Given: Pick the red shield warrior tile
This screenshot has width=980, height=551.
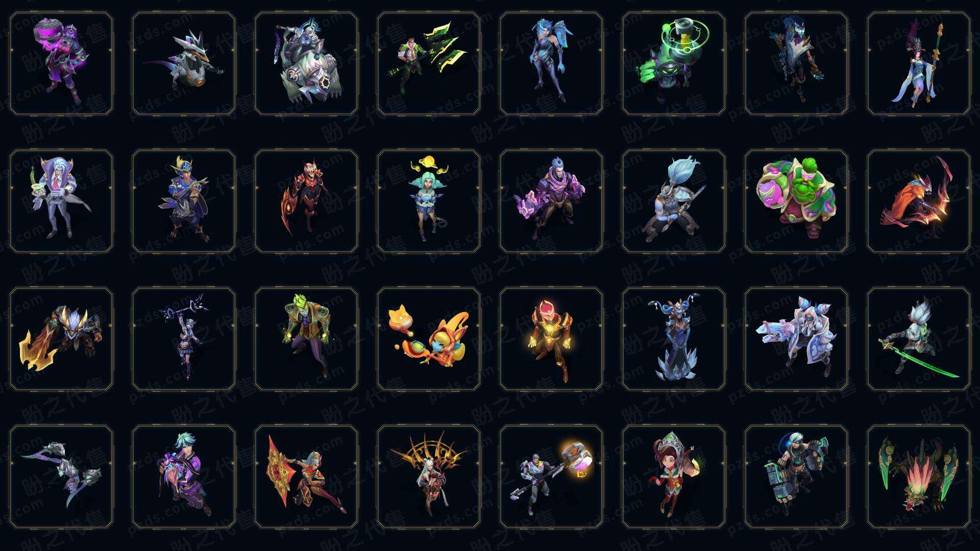Looking at the screenshot, I should [306, 477].
